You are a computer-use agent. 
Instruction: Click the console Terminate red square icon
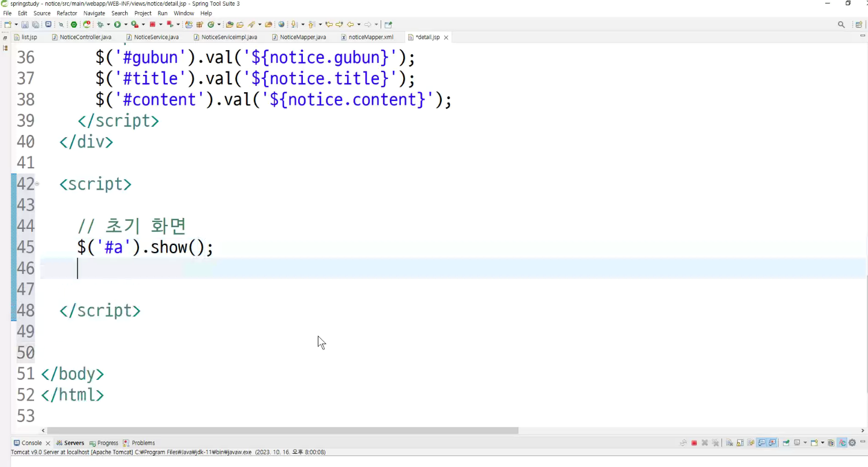(694, 443)
